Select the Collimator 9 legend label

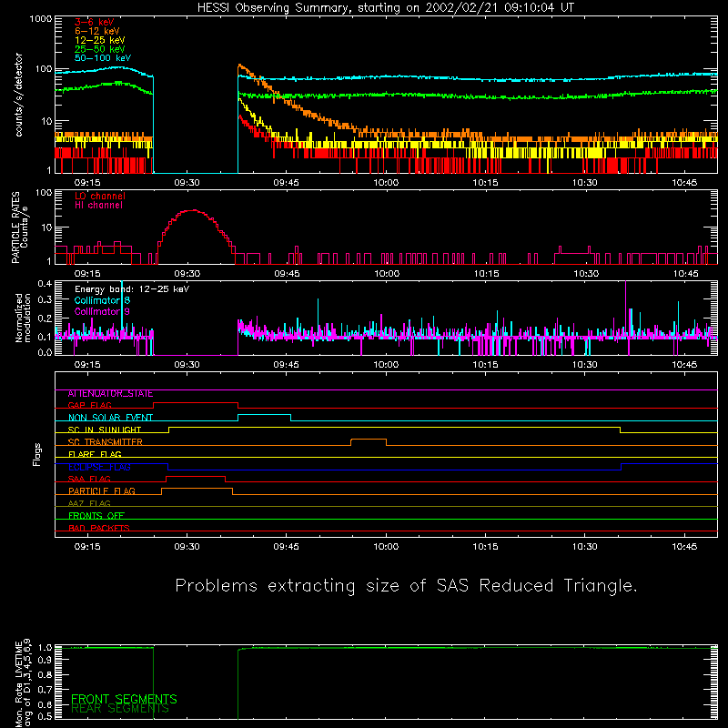(x=102, y=311)
